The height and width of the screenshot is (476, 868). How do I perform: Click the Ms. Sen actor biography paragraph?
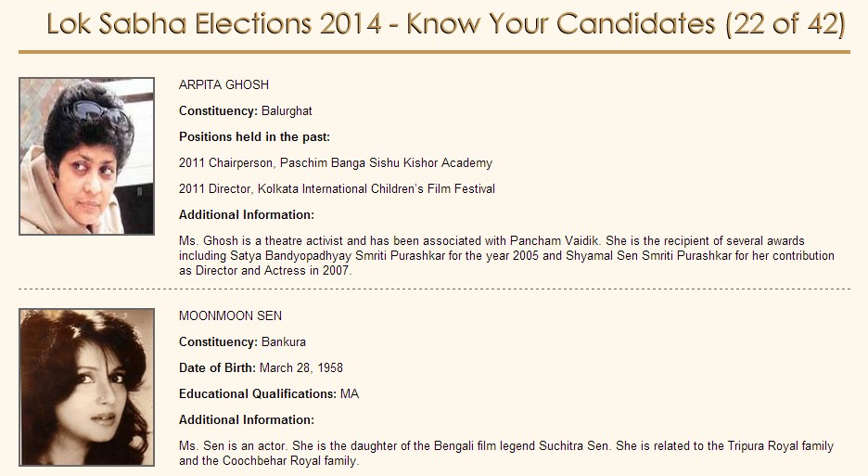click(505, 453)
